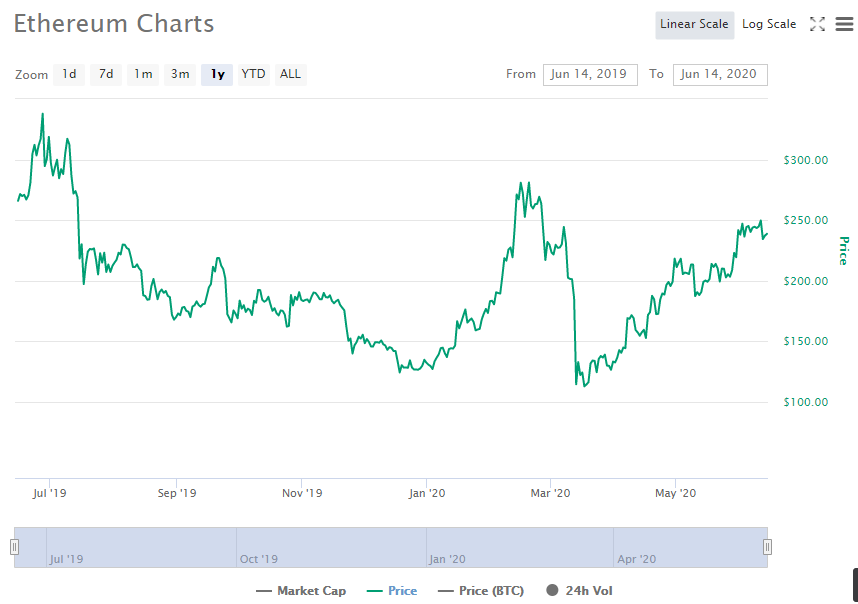858x604 pixels.
Task: Switch to Log Scale
Action: pos(769,25)
